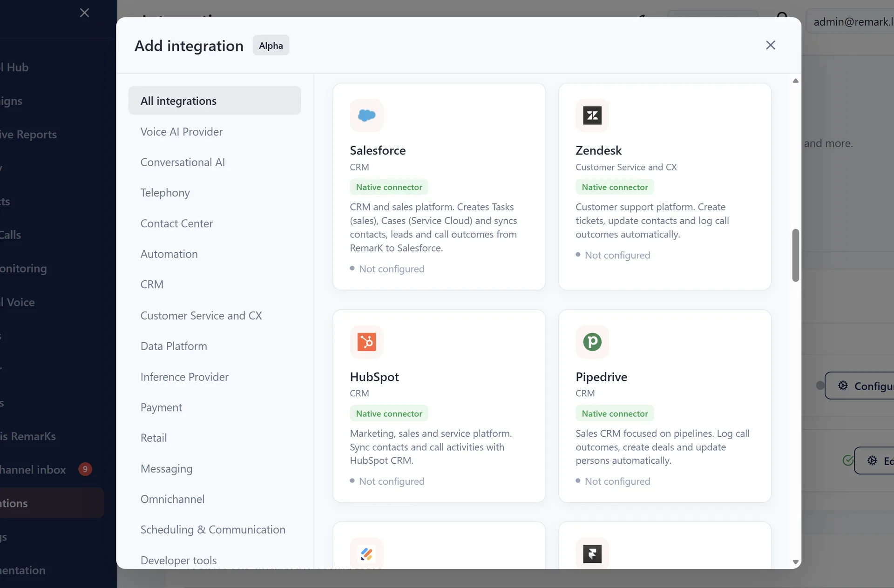Open the Salesforce integration card title

pos(378,150)
